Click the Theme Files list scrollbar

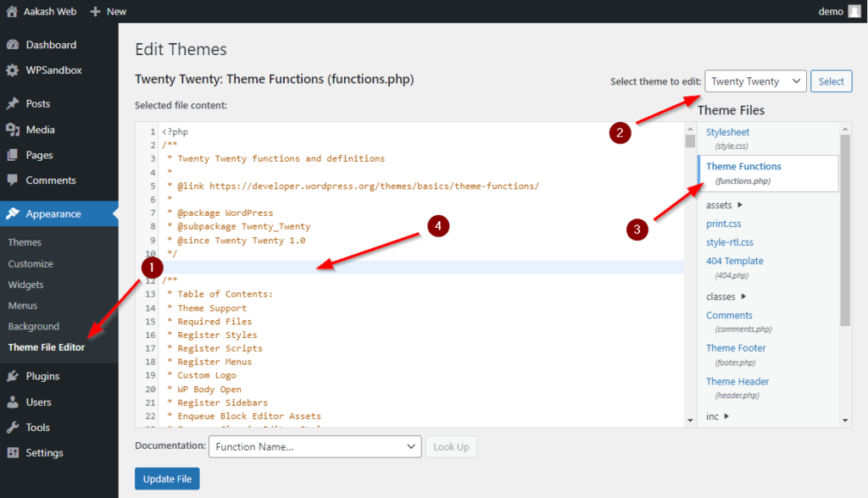point(845,229)
